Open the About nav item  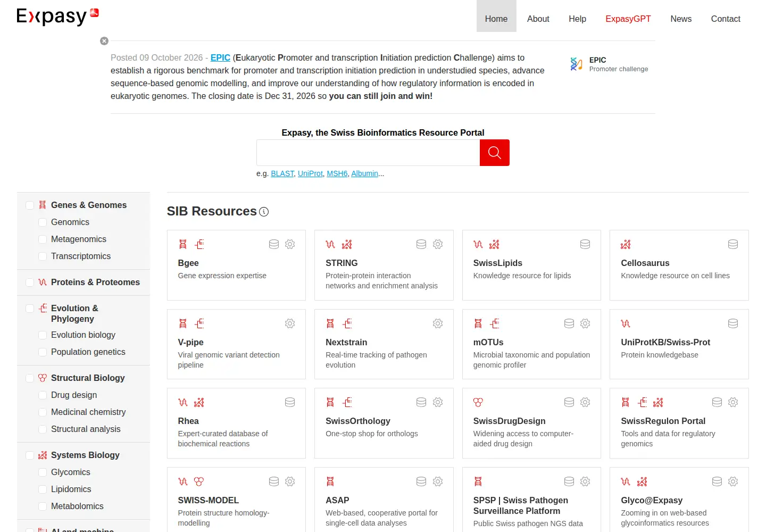[538, 19]
